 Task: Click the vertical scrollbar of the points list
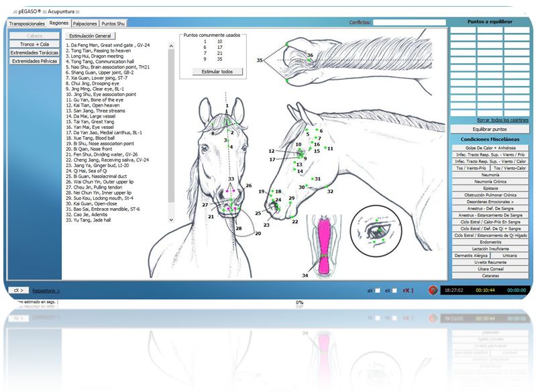point(171,133)
